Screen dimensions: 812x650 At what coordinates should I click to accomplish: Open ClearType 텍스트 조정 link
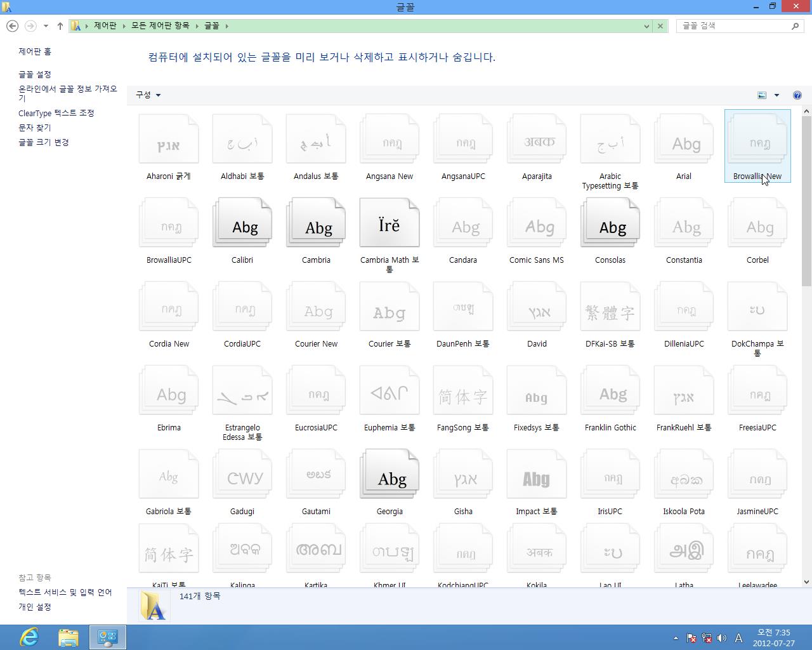point(56,113)
